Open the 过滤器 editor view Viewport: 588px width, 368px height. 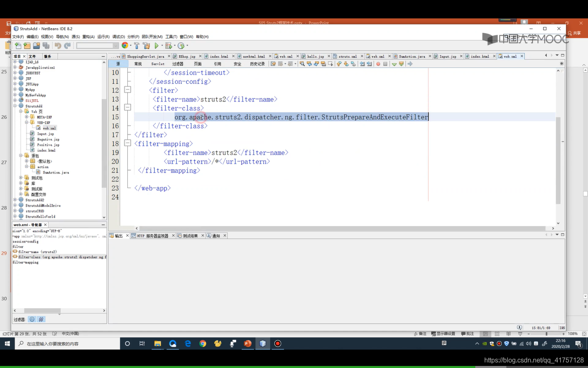(178, 64)
